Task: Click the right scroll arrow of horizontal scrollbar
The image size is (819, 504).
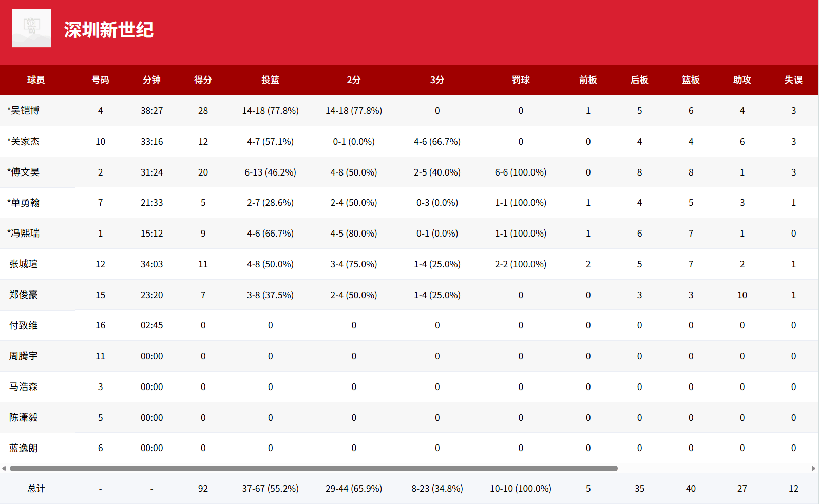Action: pos(813,468)
